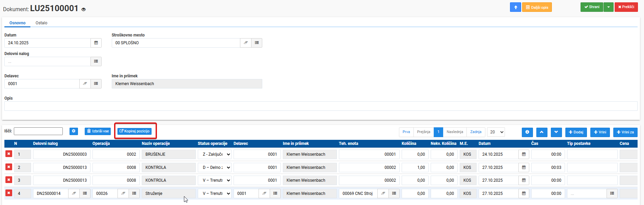Move row up with the chevron-up button
Viewport: 644px width, 205px height.
pyautogui.click(x=542, y=132)
